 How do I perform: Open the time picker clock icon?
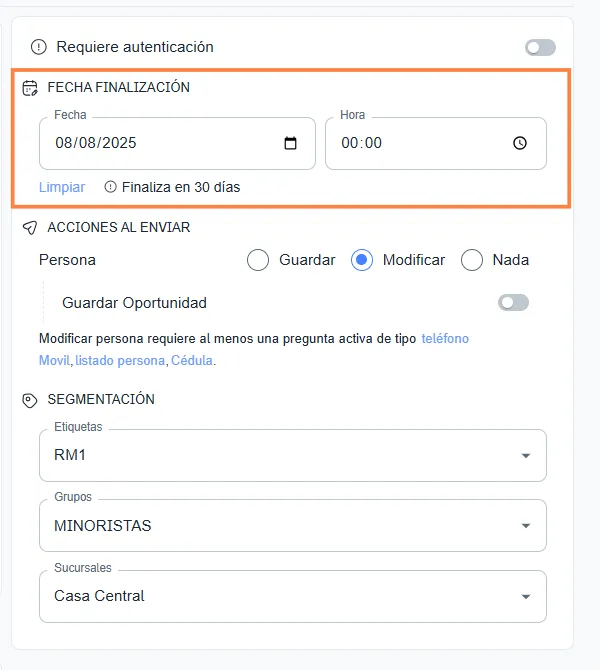coord(520,143)
